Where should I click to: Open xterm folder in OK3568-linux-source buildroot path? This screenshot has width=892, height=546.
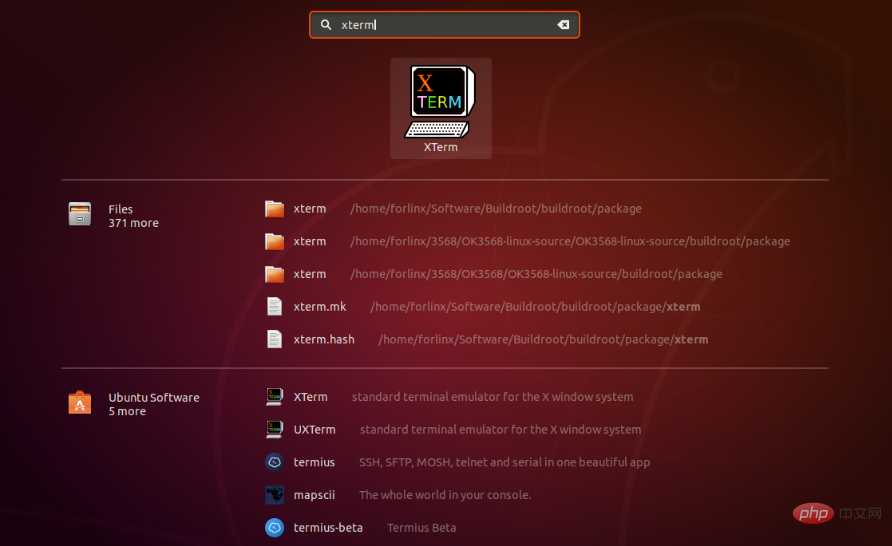310,242
